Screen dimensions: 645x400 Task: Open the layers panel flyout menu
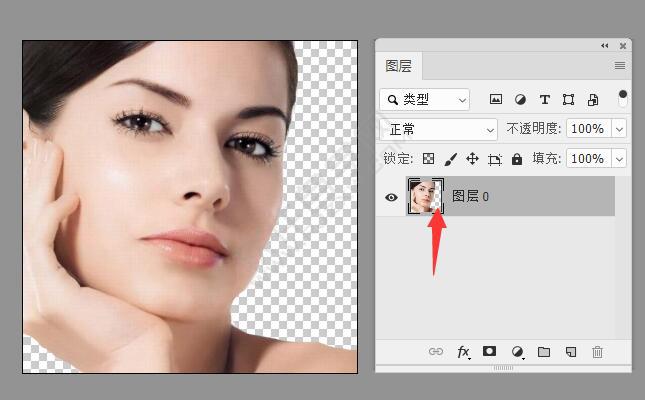(x=620, y=65)
